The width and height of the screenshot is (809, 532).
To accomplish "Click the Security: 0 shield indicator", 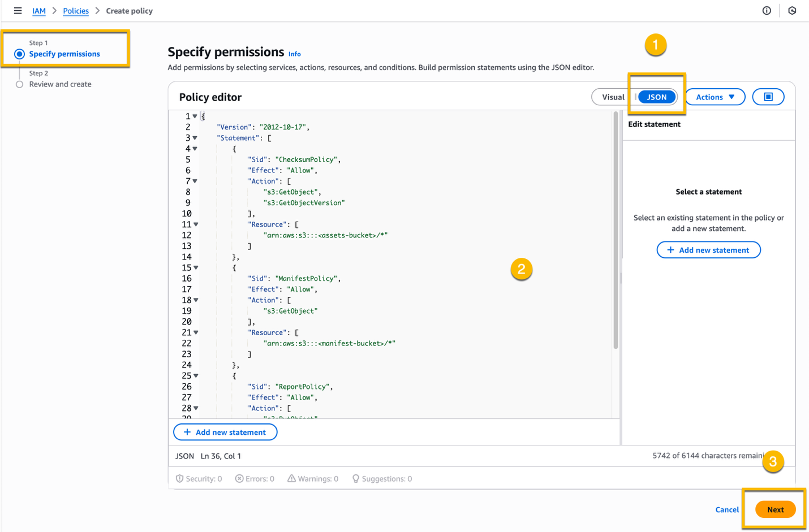I will tap(199, 478).
